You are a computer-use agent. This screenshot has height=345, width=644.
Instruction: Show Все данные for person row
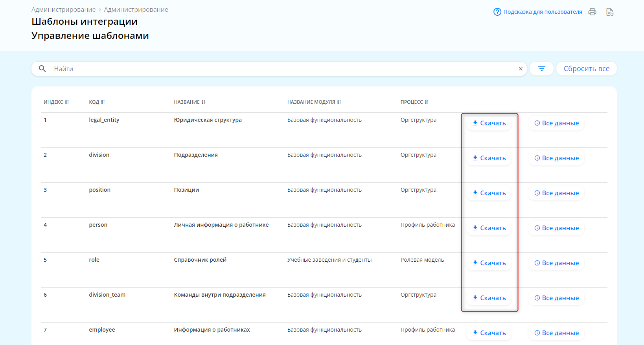[556, 228]
